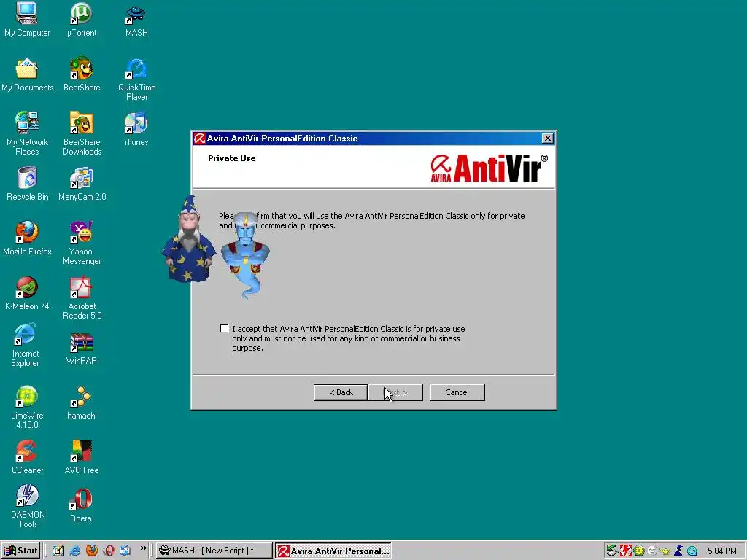This screenshot has height=560, width=747.
Task: Launch Internet Explorer from Quick Launch
Action: 75,551
